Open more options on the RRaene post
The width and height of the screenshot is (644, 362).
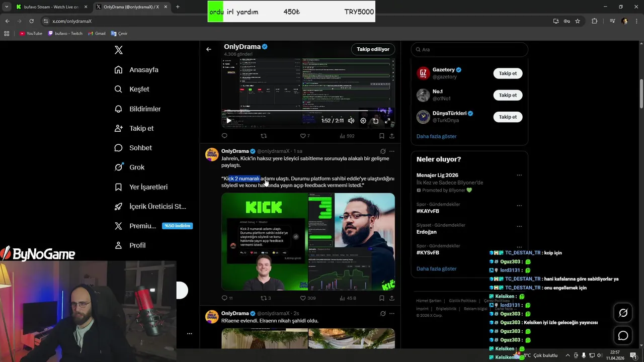[392, 314]
